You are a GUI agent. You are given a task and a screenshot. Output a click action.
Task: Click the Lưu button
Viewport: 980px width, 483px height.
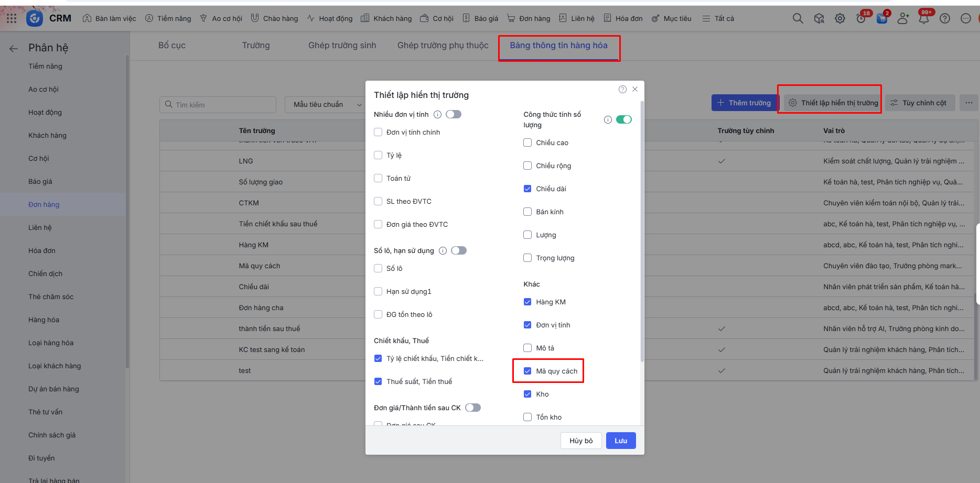621,441
